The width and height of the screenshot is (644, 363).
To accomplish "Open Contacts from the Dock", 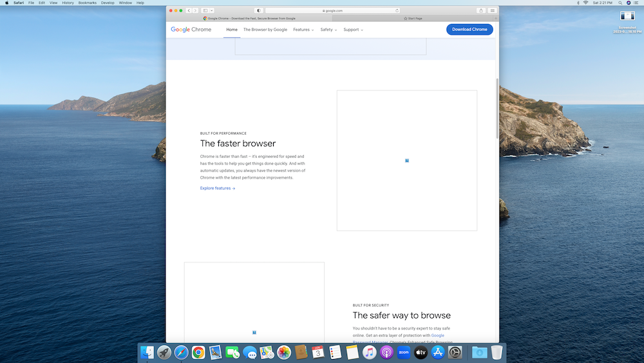I will (x=301, y=352).
